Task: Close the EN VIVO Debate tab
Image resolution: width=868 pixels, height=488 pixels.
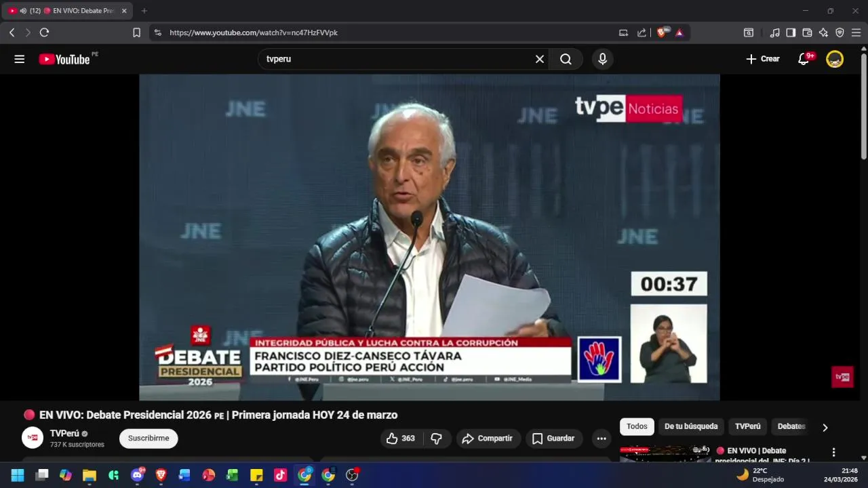Action: point(124,11)
